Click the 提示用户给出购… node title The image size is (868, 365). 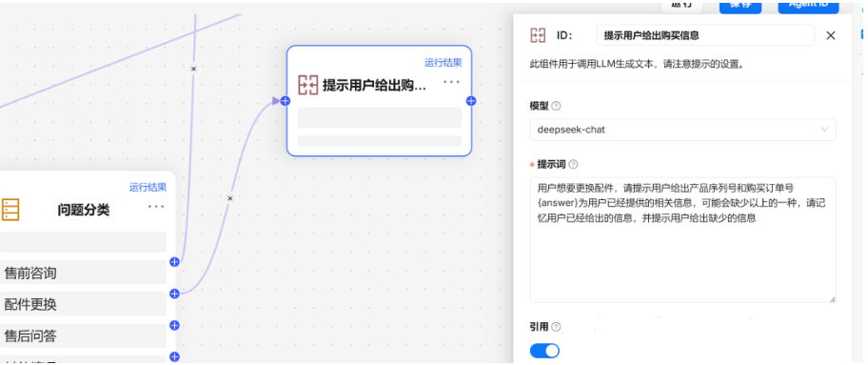click(x=375, y=86)
